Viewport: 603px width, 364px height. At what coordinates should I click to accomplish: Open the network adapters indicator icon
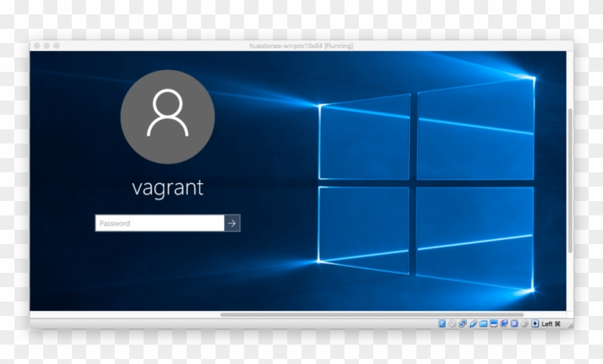coord(462,324)
